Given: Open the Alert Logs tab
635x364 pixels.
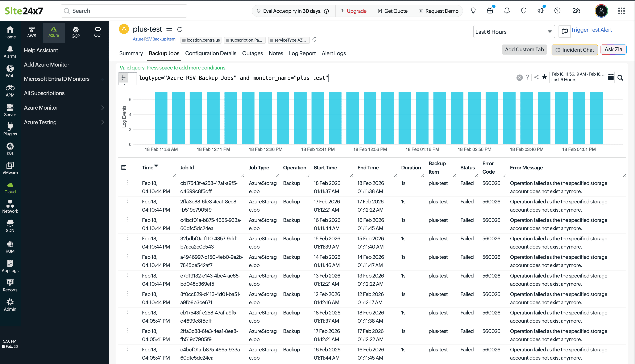Looking at the screenshot, I should pos(334,53).
